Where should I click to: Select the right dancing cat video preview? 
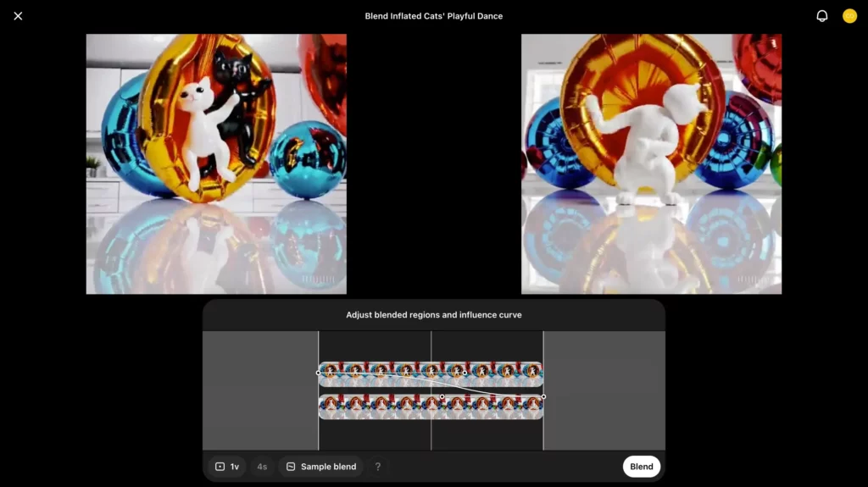(652, 163)
